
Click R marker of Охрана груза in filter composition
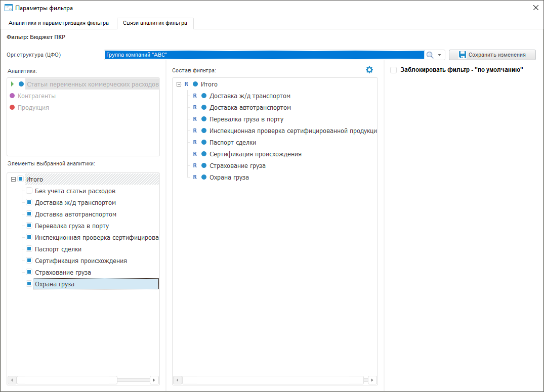pyautogui.click(x=195, y=177)
